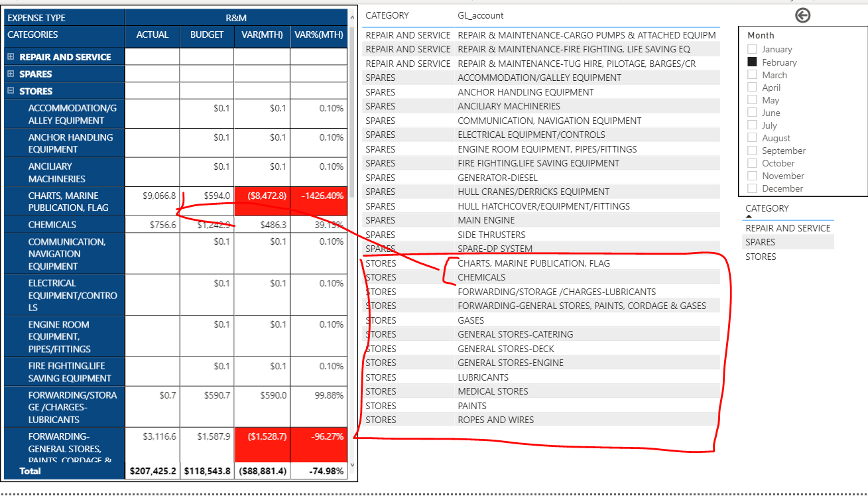This screenshot has height=498, width=868.
Task: Click the back arrow circle icon
Action: pos(802,15)
